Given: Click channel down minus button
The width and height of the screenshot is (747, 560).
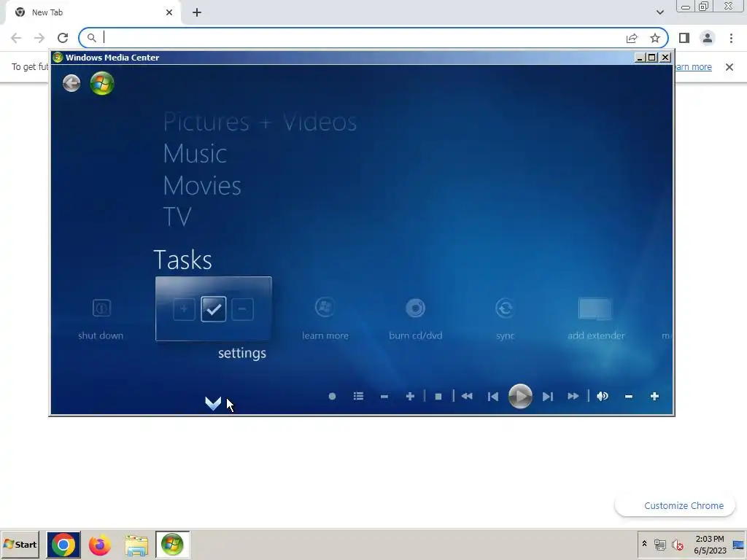Looking at the screenshot, I should coord(384,396).
